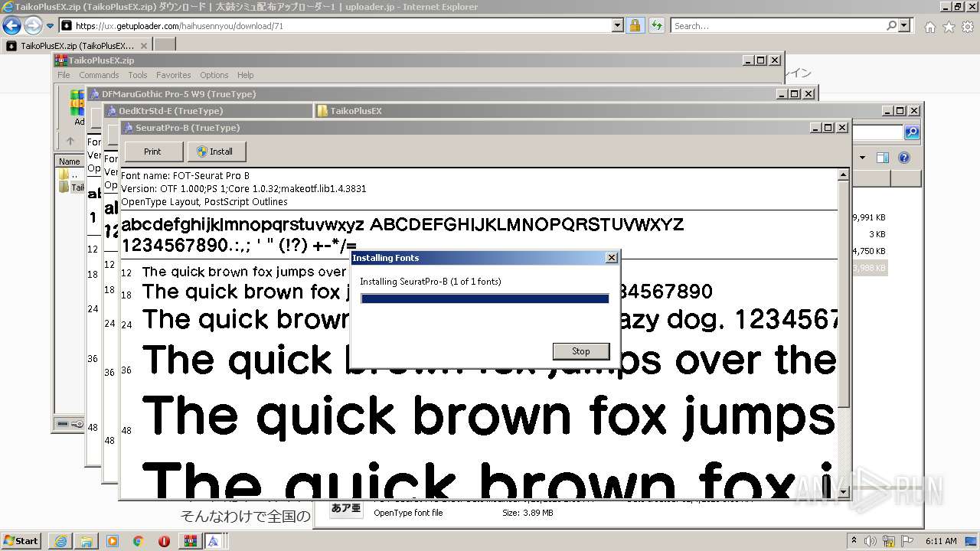Launch Internet Explorer from taskbar
Image resolution: width=980 pixels, height=551 pixels.
tap(60, 541)
